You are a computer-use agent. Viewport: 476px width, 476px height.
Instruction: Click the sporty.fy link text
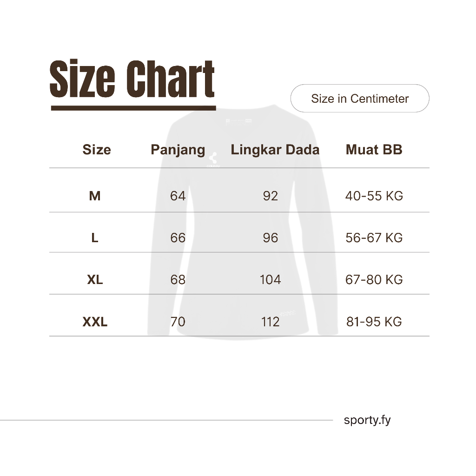click(x=367, y=420)
